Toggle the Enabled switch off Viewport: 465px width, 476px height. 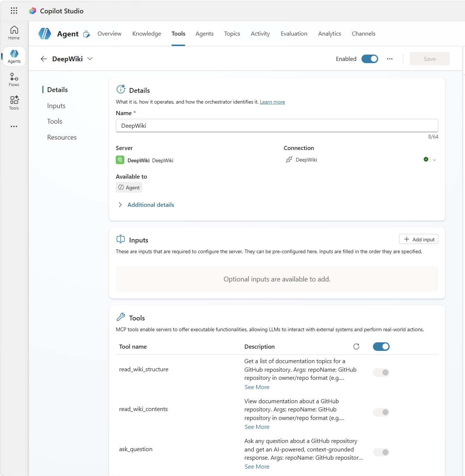pos(370,59)
